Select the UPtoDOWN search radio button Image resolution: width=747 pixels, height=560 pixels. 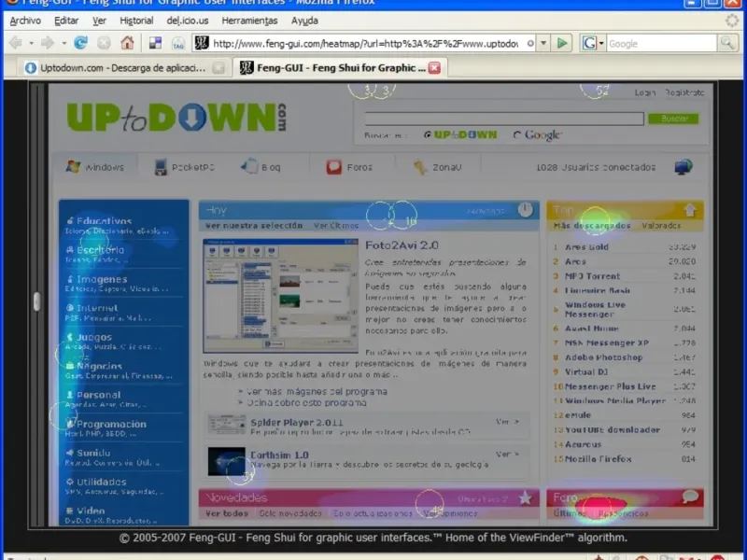pyautogui.click(x=428, y=134)
